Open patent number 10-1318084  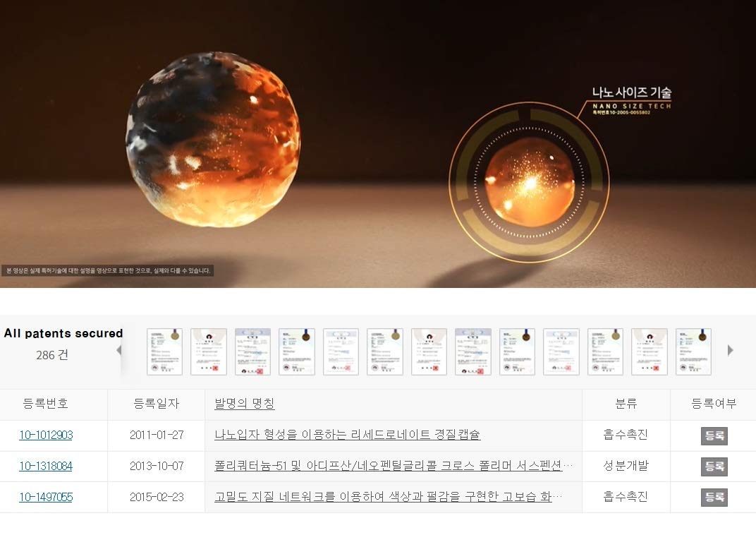46,466
